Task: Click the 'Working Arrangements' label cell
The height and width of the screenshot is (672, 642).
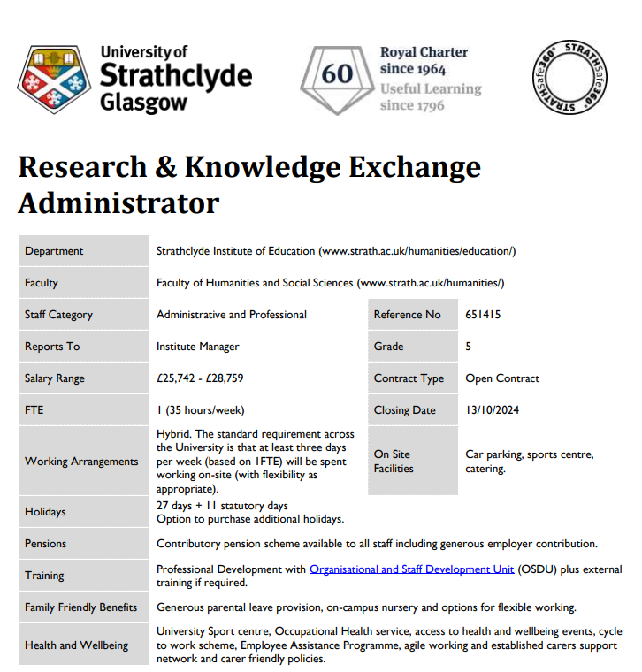Action: (x=84, y=461)
